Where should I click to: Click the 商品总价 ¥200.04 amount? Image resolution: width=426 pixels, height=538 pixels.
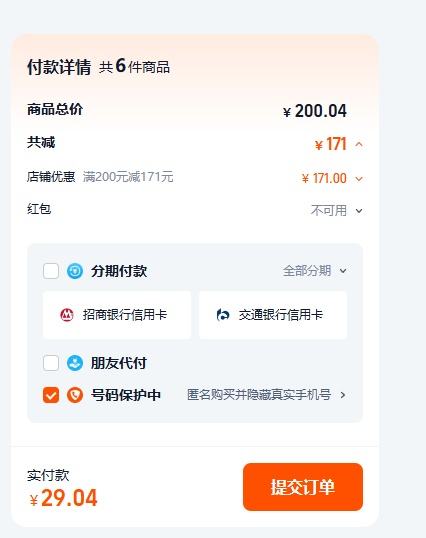click(x=315, y=111)
